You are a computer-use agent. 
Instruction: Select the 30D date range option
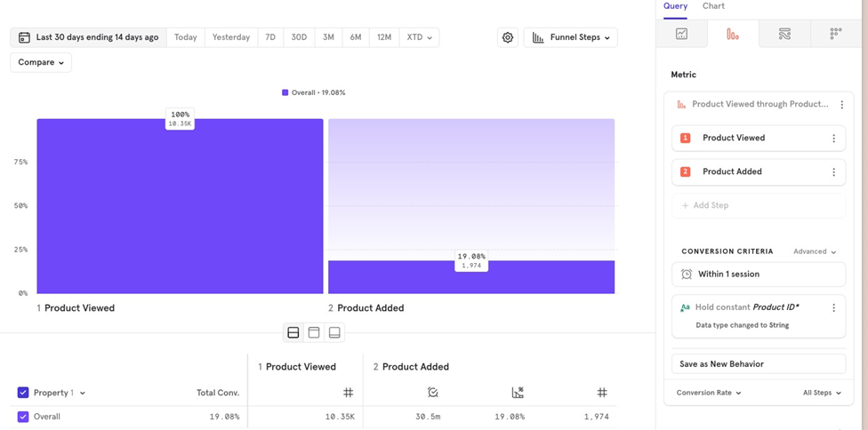pyautogui.click(x=299, y=37)
